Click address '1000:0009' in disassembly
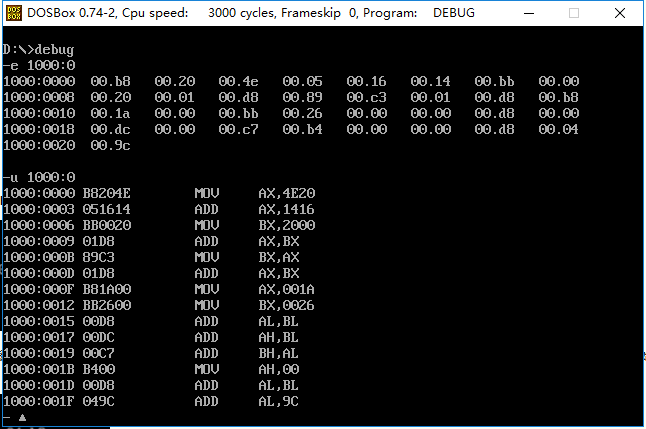Screen dimensions: 646x429 [39, 241]
